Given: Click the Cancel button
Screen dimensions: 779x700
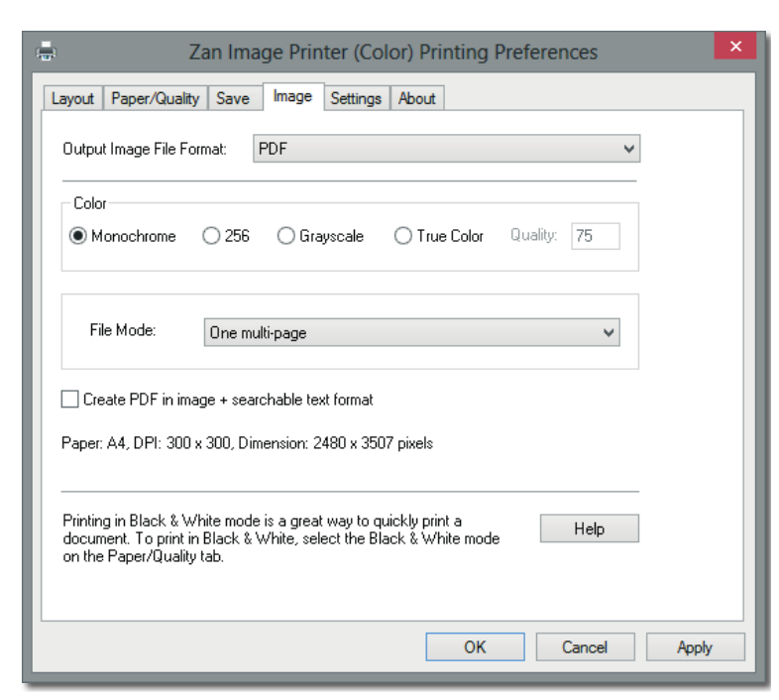Looking at the screenshot, I should [x=586, y=646].
